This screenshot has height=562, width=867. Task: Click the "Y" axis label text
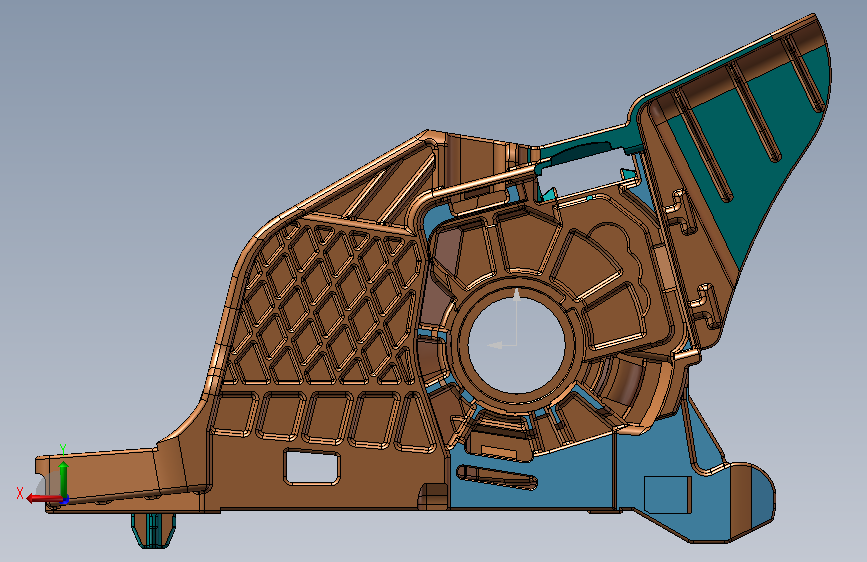click(x=63, y=450)
